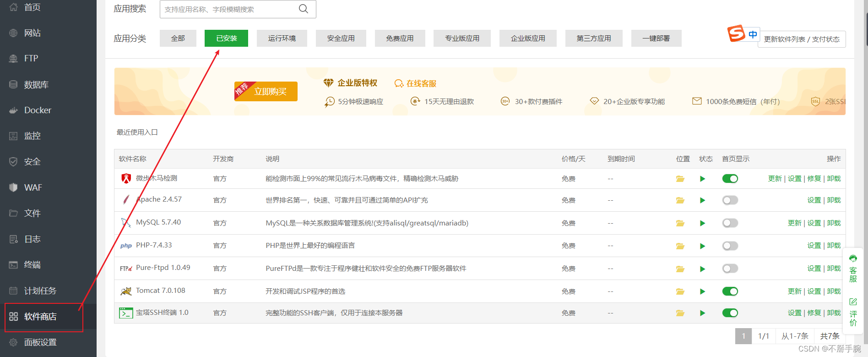Click status play icon for Pure-Ftpd 1.0.49
This screenshot has height=357, width=868.
click(x=703, y=269)
